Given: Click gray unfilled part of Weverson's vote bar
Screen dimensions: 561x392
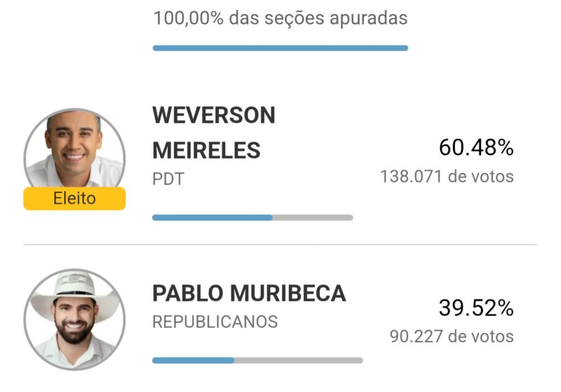Looking at the screenshot, I should point(313,217).
